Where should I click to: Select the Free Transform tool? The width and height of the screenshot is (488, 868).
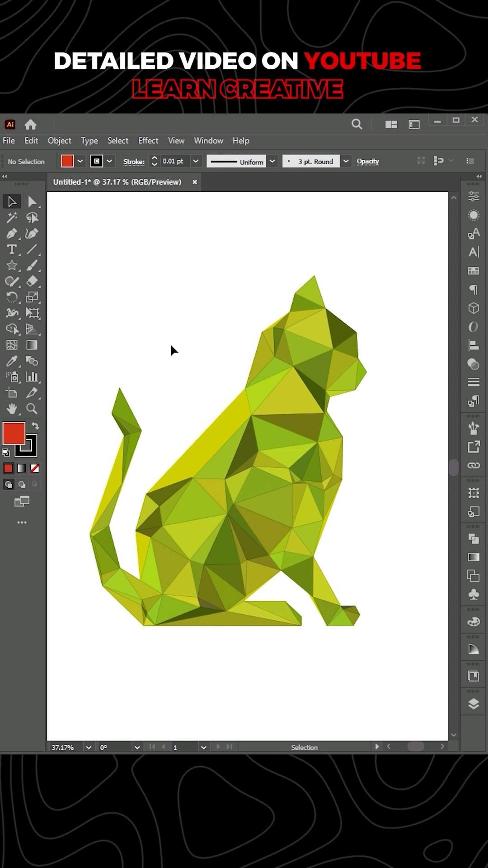pyautogui.click(x=32, y=313)
